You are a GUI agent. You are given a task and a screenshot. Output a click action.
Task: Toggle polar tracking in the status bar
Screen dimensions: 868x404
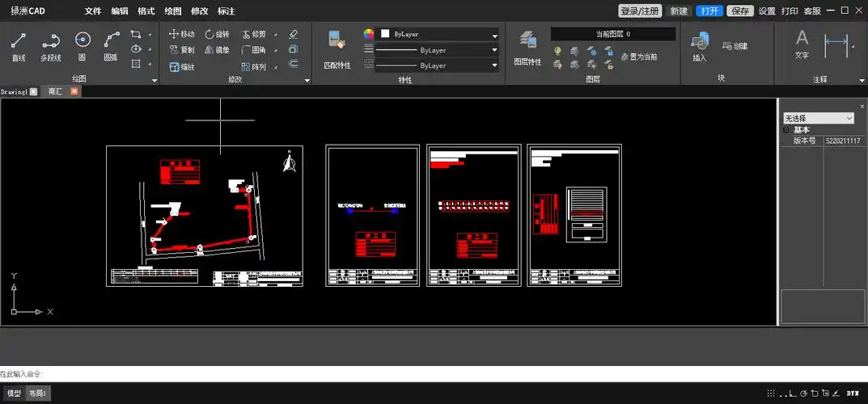[802, 393]
